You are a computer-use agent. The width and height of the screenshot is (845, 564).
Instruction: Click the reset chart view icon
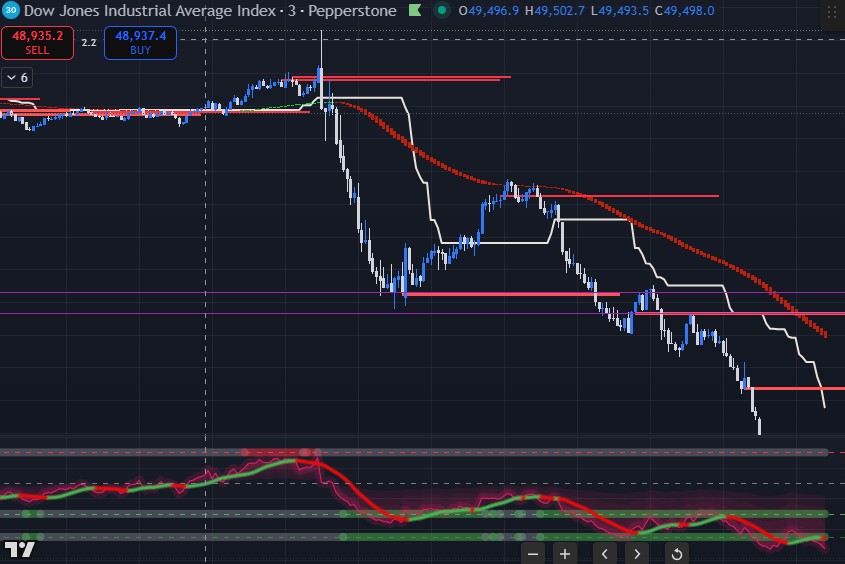[x=677, y=553]
